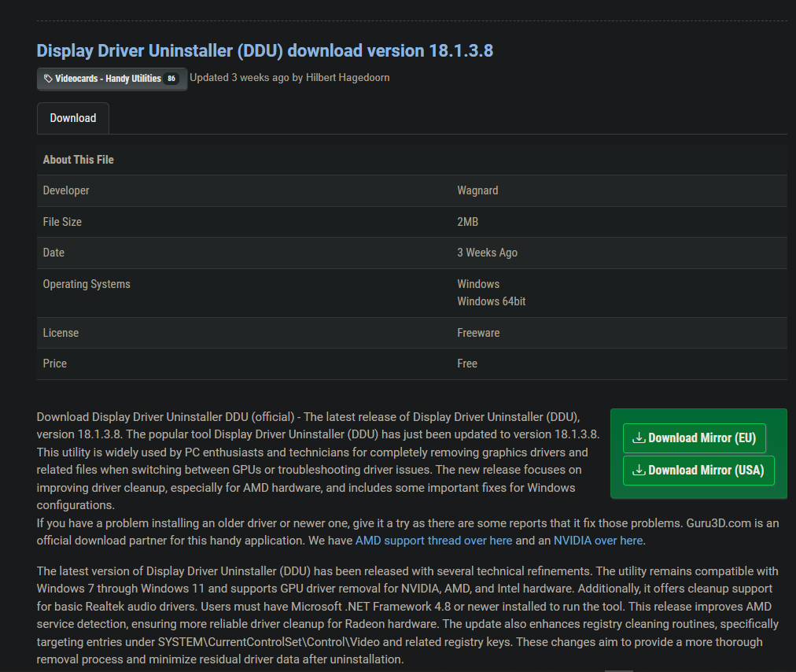This screenshot has width=796, height=672.
Task: Open the AMD support thread over here link
Action: tap(433, 541)
